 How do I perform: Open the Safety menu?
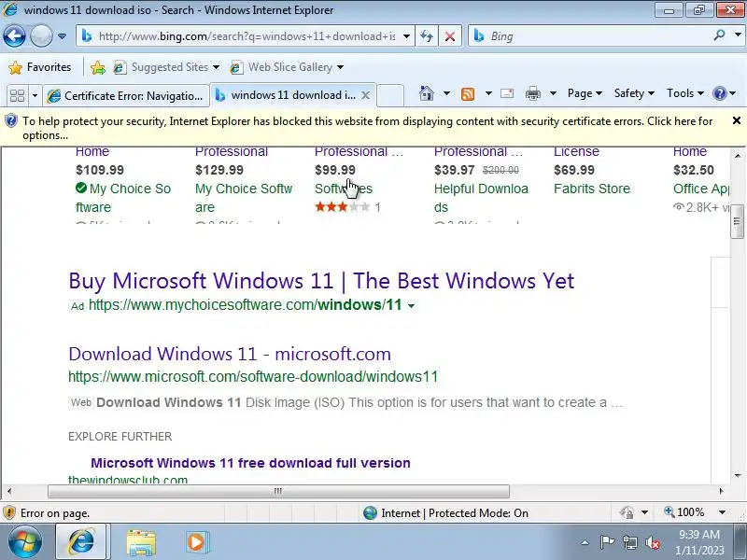pyautogui.click(x=634, y=93)
